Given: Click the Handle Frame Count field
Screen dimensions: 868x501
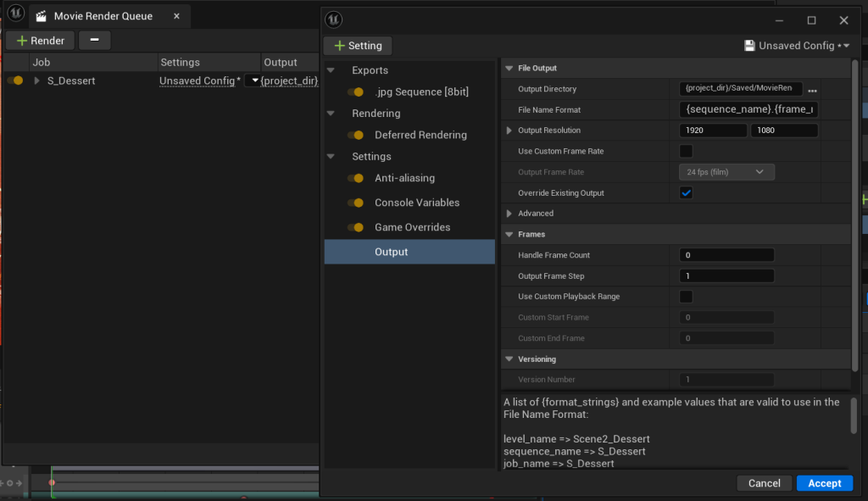Looking at the screenshot, I should [726, 255].
